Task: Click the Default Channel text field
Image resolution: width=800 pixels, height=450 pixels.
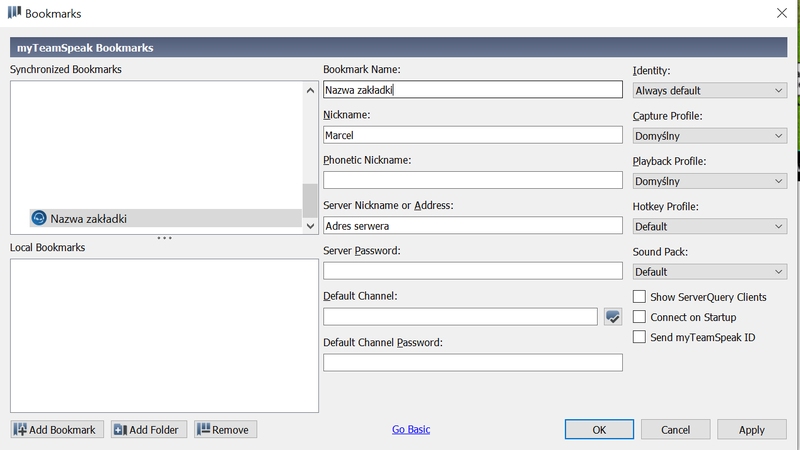Action: 460,317
